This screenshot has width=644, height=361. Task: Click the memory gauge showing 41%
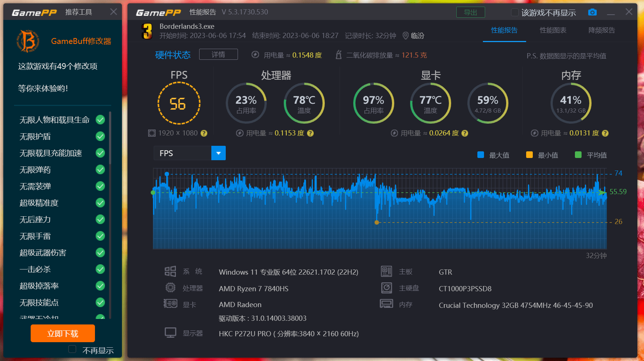(x=571, y=103)
